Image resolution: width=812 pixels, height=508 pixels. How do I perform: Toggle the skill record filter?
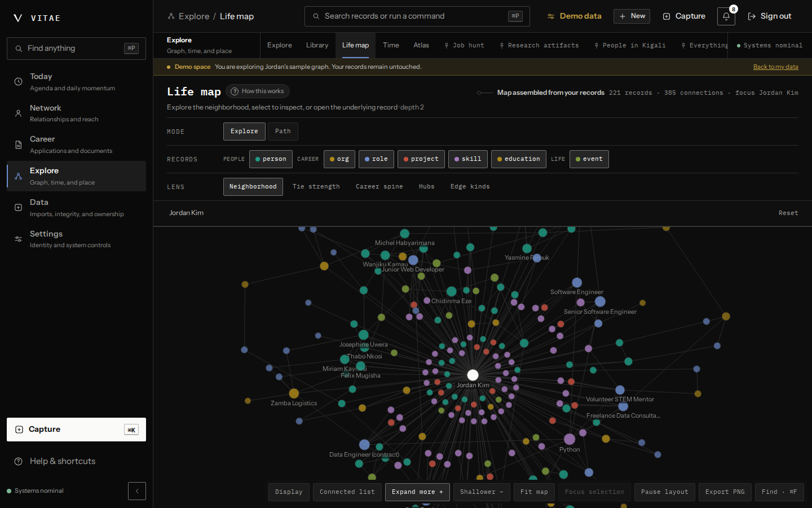tap(468, 159)
